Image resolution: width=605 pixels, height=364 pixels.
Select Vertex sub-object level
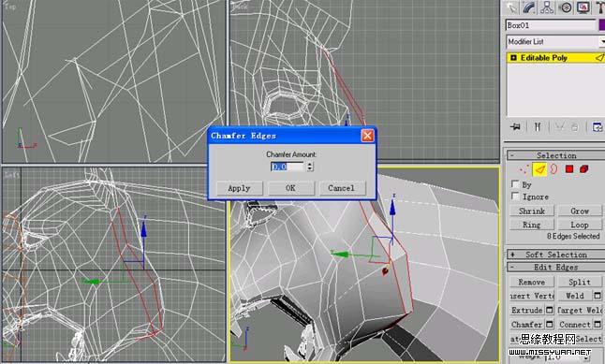pos(524,168)
